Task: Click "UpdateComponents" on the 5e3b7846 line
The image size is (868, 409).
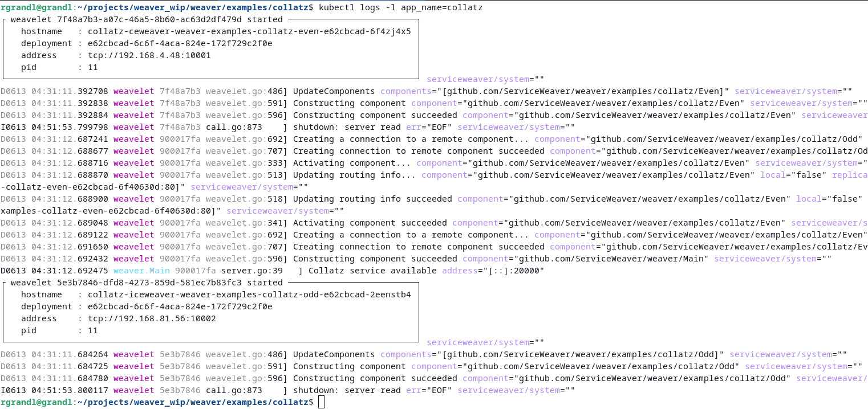Action: pos(334,354)
